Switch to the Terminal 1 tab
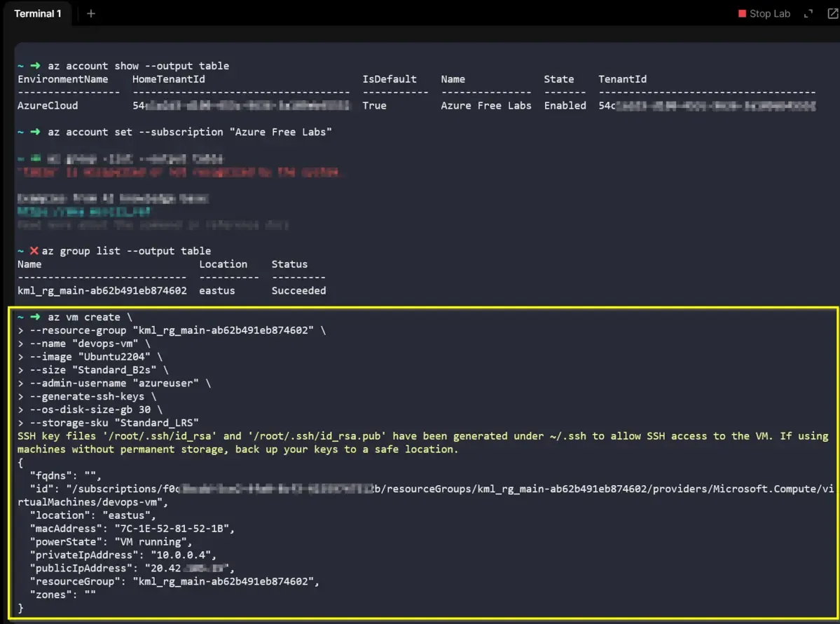 point(38,14)
